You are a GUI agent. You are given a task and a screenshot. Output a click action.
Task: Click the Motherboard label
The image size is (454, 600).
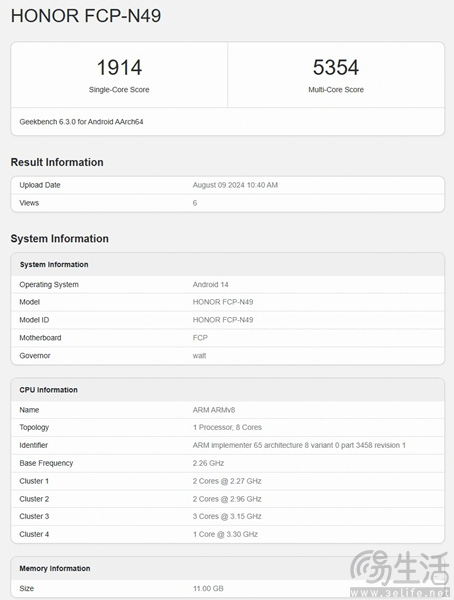pos(40,338)
